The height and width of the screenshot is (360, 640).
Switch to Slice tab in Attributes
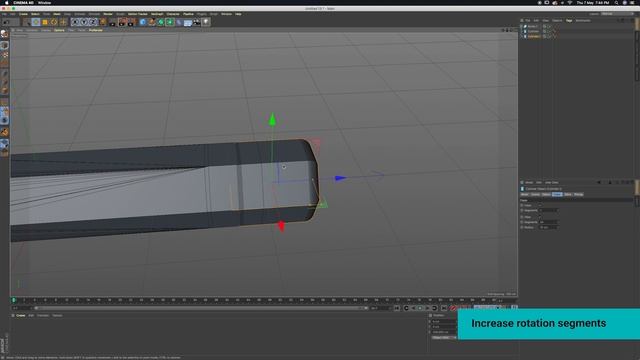568,194
